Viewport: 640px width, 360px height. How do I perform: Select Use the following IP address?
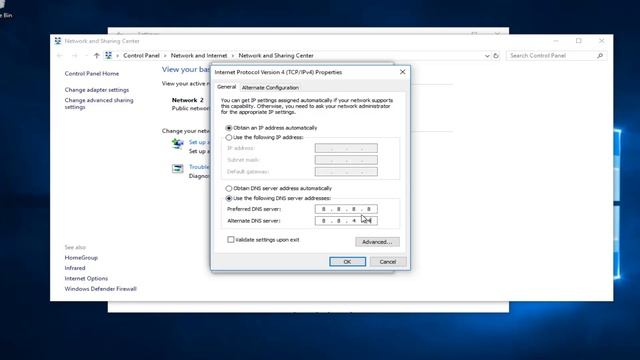(x=229, y=138)
